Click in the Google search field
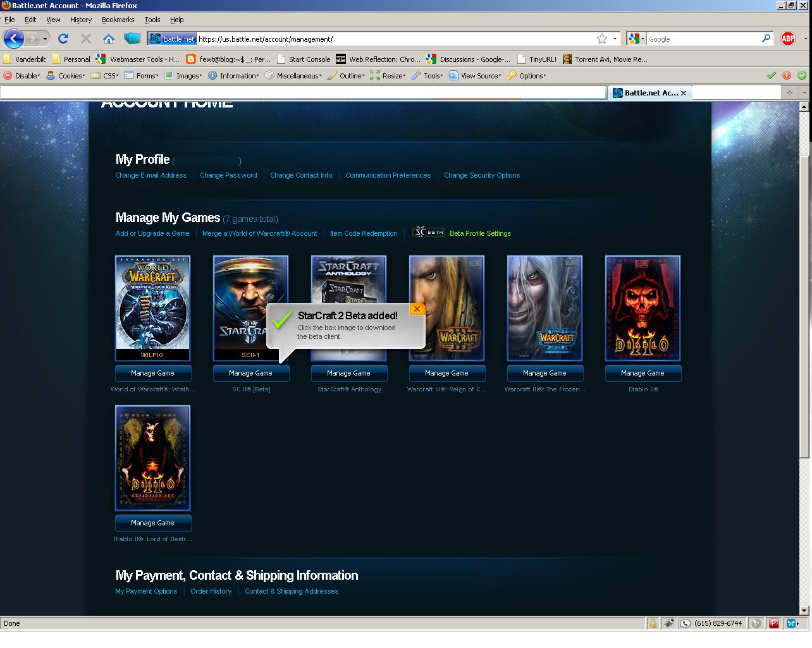This screenshot has height=648, width=812. (703, 39)
